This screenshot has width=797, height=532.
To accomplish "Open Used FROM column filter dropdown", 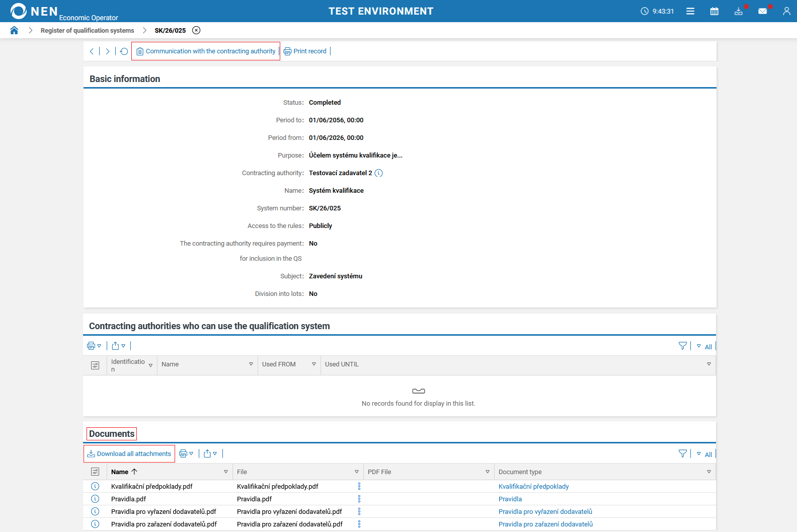I will point(314,364).
